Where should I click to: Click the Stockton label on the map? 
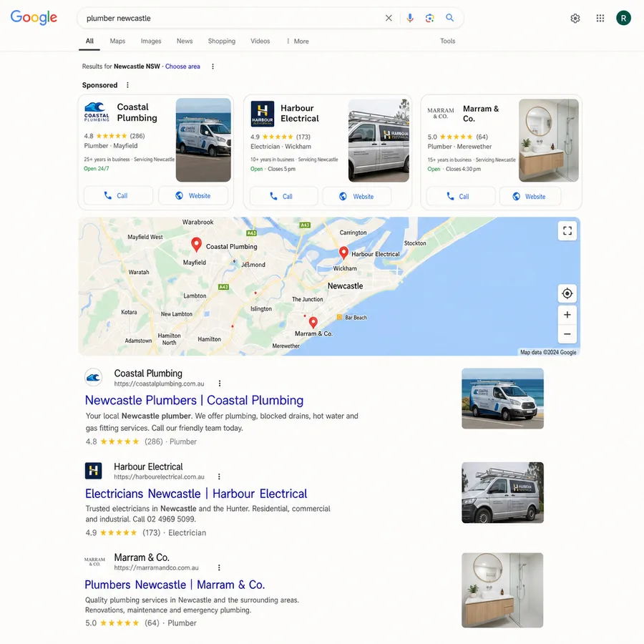415,243
